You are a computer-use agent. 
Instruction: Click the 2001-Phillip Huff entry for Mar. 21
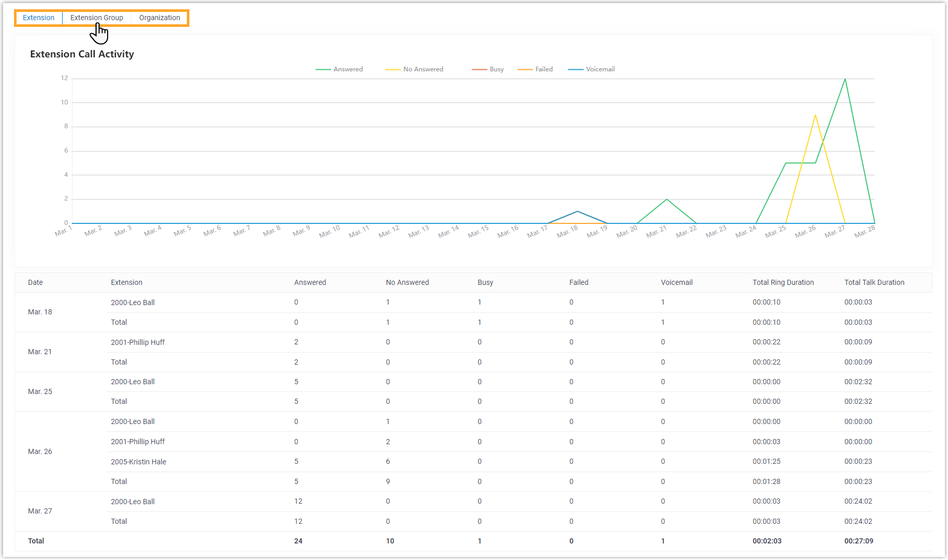(138, 342)
